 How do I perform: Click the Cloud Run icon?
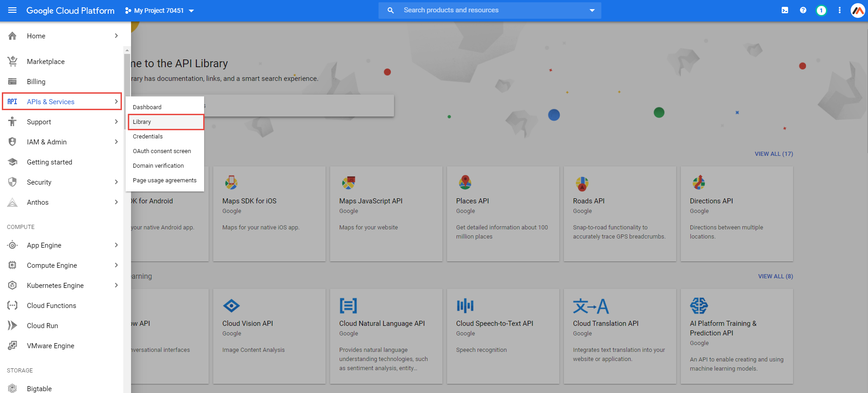(12, 325)
